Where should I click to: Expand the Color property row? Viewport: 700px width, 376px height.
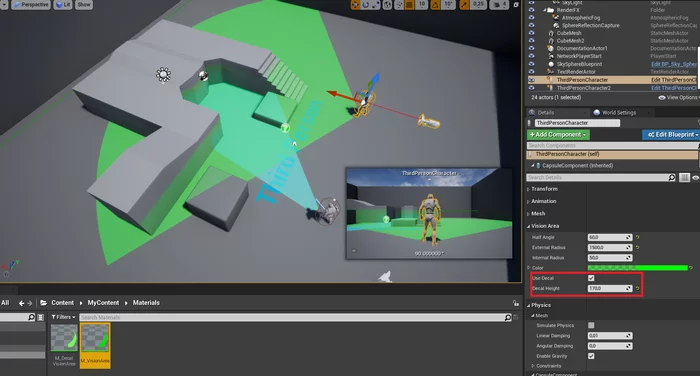529,268
